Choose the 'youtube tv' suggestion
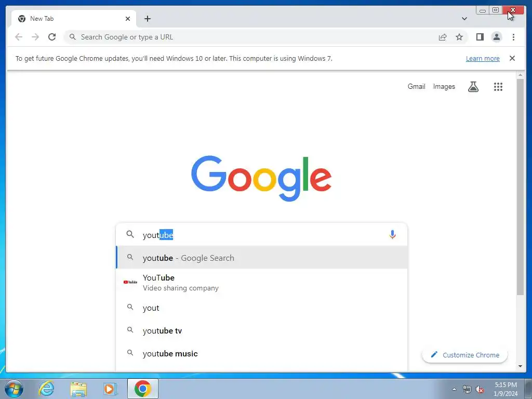Image resolution: width=532 pixels, height=399 pixels. [x=262, y=330]
